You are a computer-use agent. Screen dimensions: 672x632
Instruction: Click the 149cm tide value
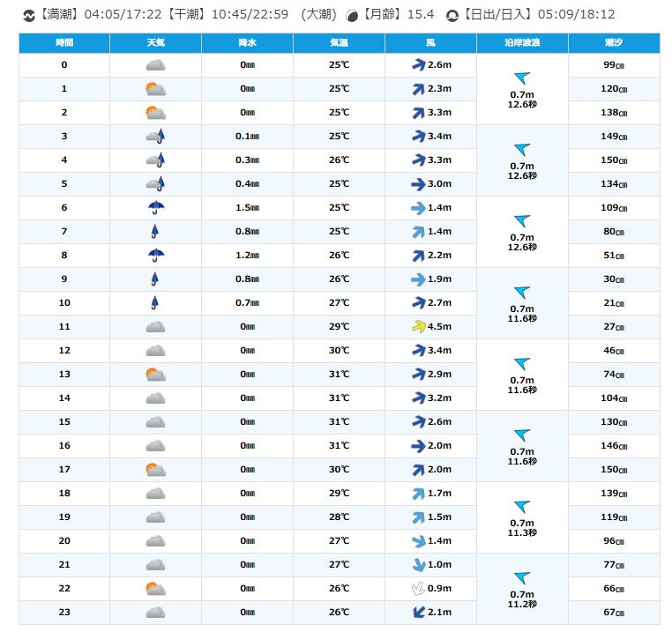click(614, 137)
